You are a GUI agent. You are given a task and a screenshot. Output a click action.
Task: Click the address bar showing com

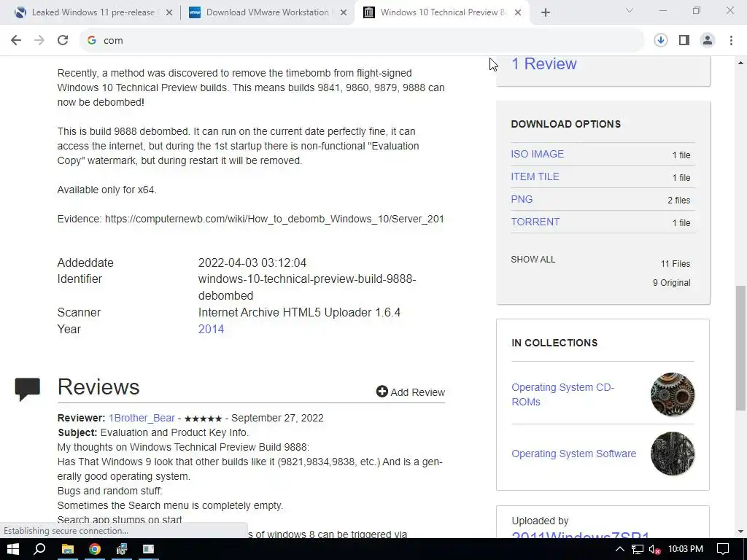coord(362,41)
